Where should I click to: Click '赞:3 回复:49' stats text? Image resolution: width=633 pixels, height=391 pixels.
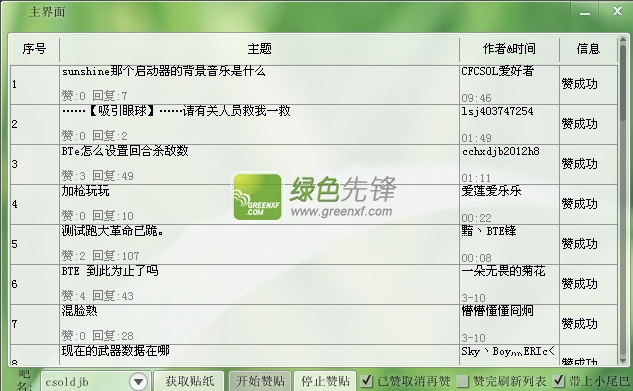coord(98,176)
